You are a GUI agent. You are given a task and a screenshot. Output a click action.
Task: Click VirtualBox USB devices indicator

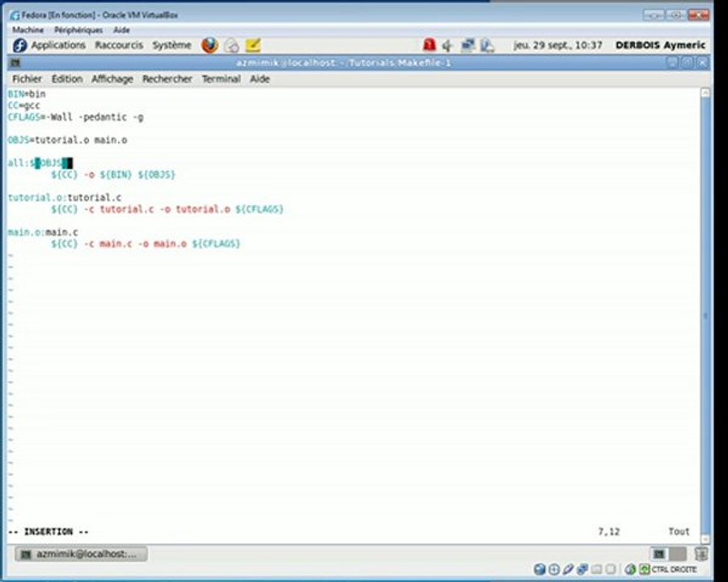click(568, 569)
